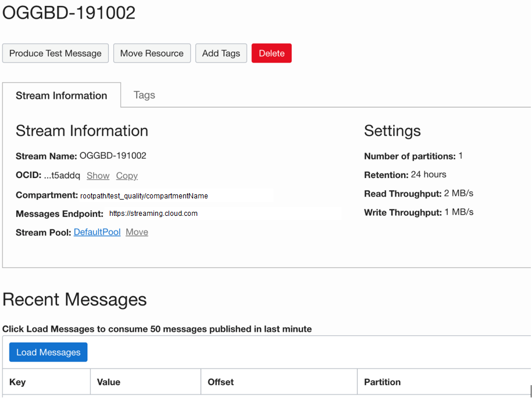Switch to the Stream Information tab
This screenshot has width=532, height=398.
(x=62, y=95)
